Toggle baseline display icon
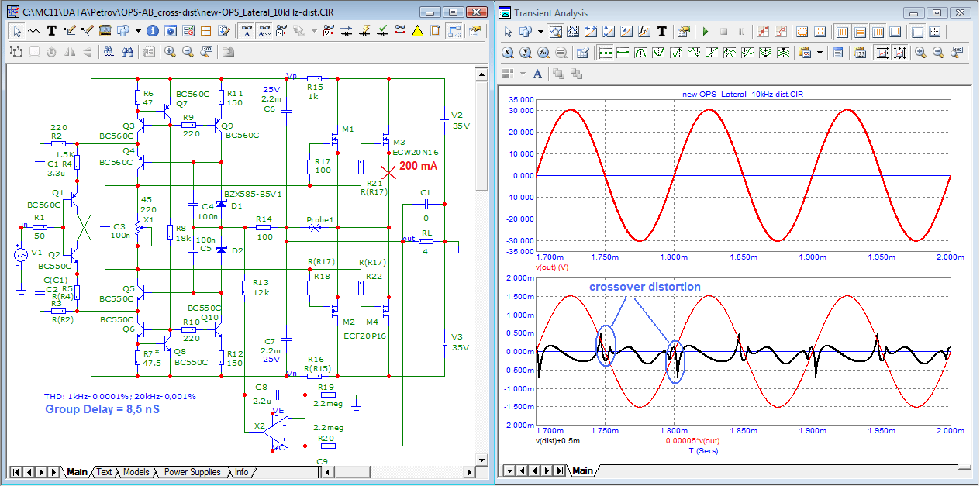The image size is (980, 486). tap(918, 32)
